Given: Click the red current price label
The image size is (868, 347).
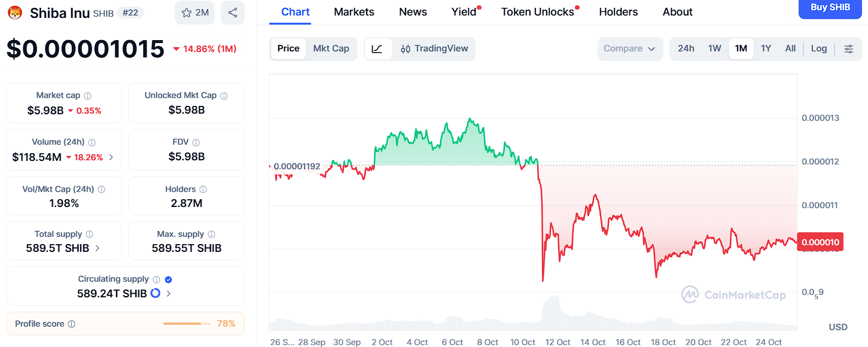Looking at the screenshot, I should pos(820,242).
